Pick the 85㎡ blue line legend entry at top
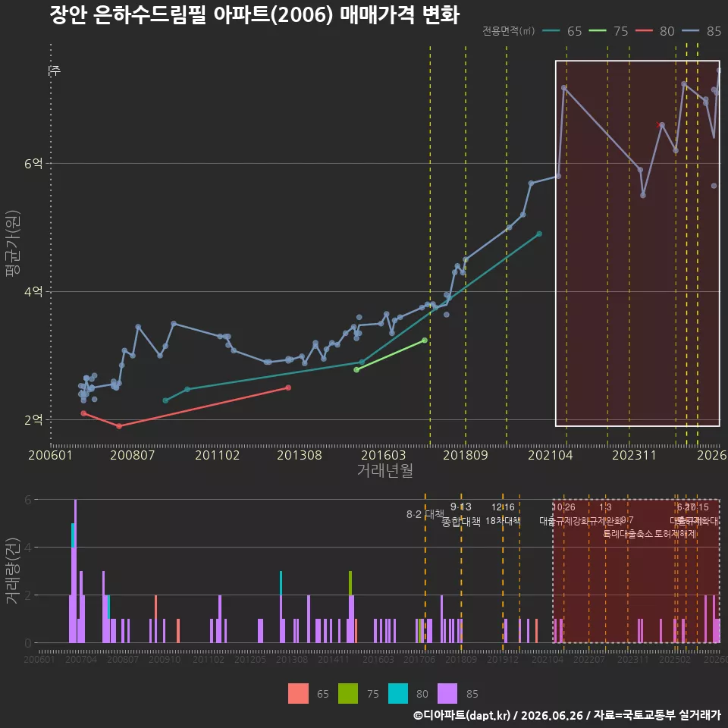This screenshot has width=728, height=728. 701,31
